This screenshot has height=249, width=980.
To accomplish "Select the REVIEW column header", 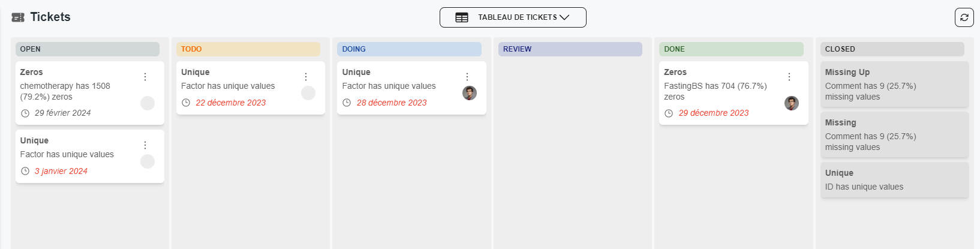I will (x=570, y=49).
